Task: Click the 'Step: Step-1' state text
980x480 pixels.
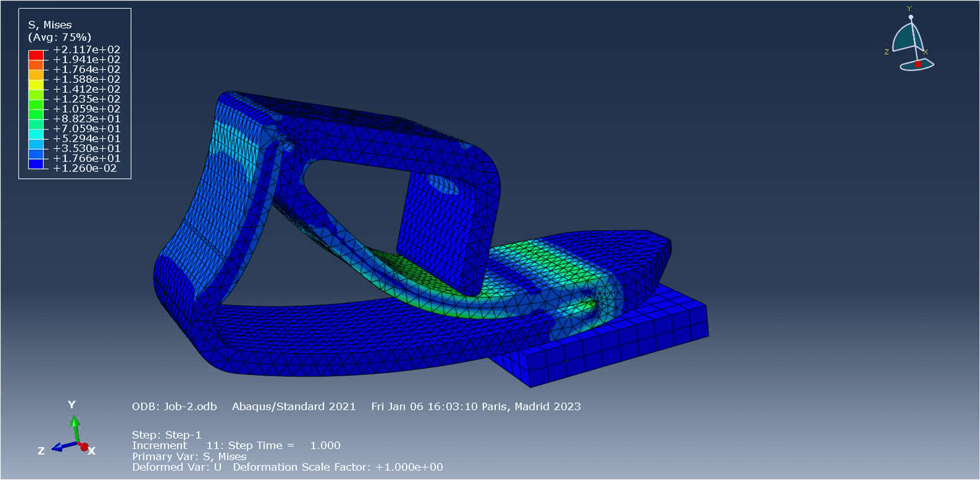Action: click(166, 435)
